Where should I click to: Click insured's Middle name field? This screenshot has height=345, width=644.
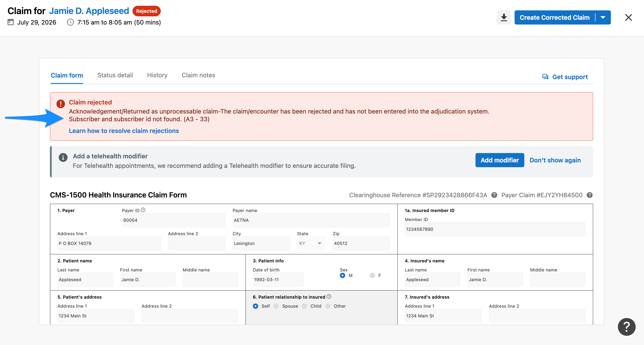point(558,279)
